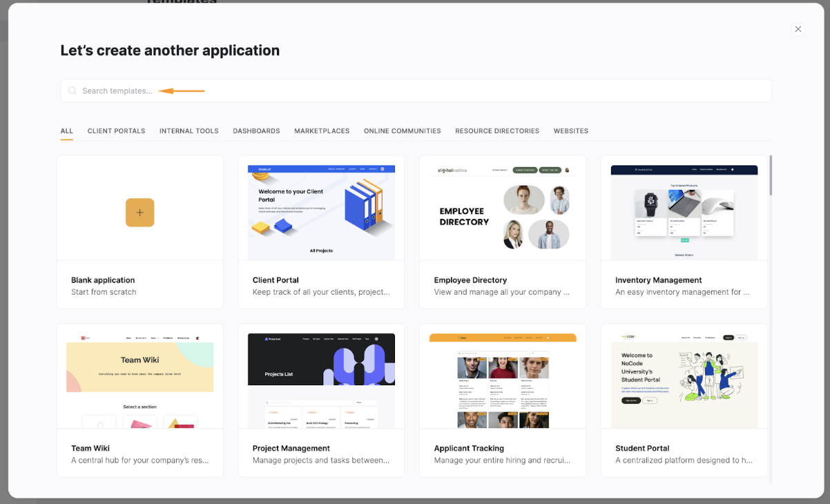This screenshot has width=830, height=504.
Task: Focus the Search templates field
Action: 416,90
